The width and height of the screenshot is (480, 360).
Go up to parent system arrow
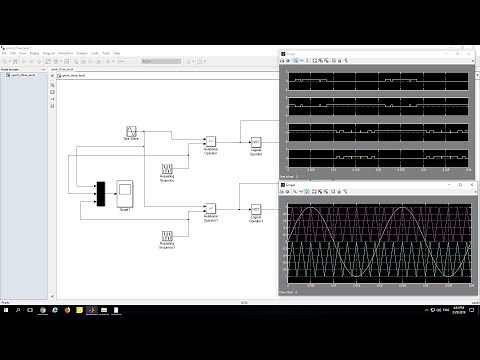(39, 61)
